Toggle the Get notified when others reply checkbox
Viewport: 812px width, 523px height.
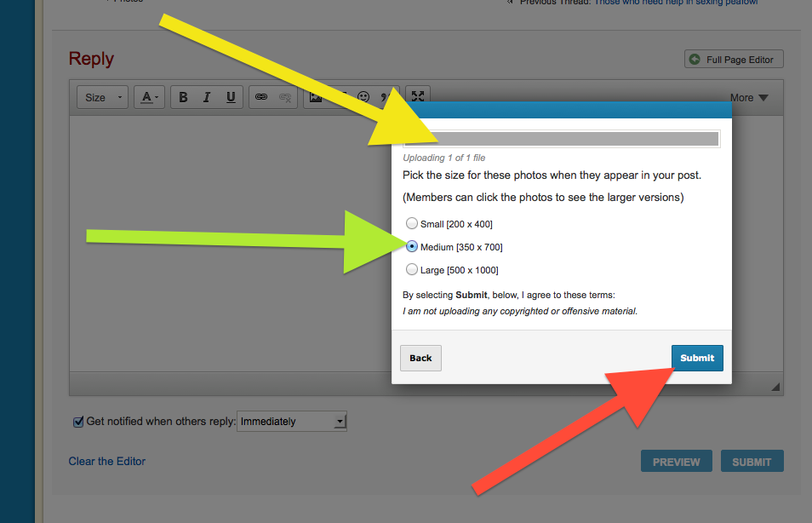(x=78, y=422)
